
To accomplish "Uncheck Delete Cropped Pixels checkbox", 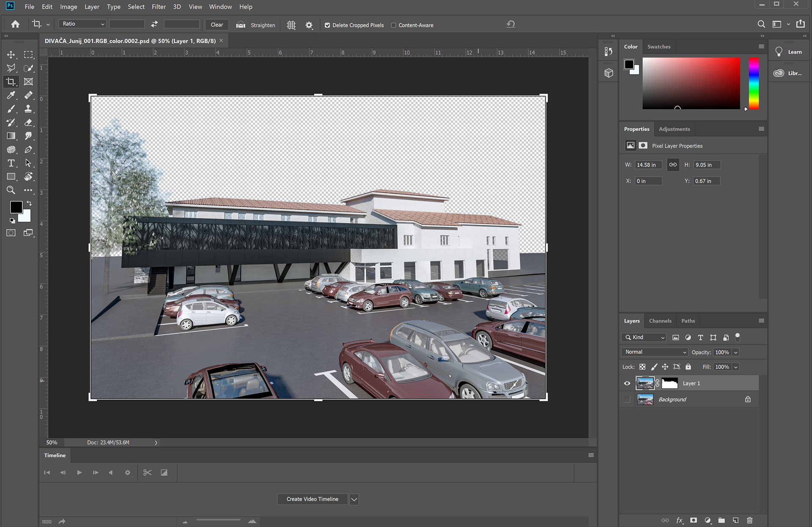I will pos(327,25).
